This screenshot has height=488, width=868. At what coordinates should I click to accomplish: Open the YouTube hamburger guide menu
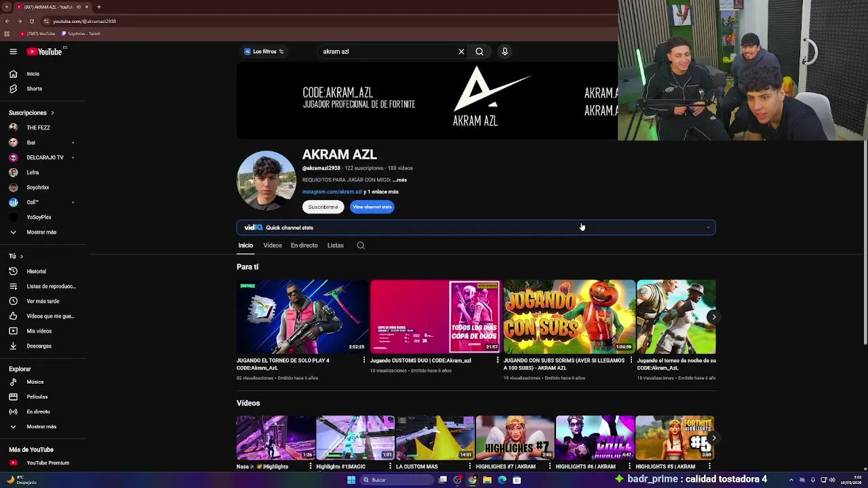click(13, 52)
